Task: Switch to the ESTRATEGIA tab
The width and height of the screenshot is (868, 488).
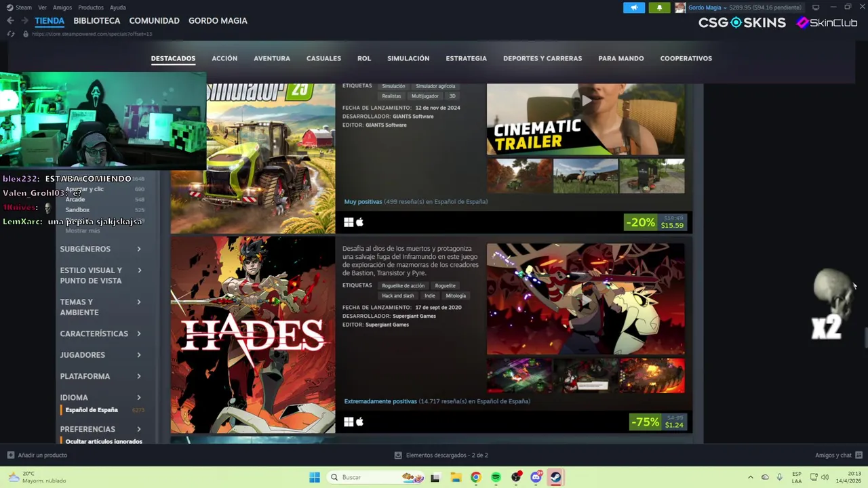Action: tap(466, 58)
